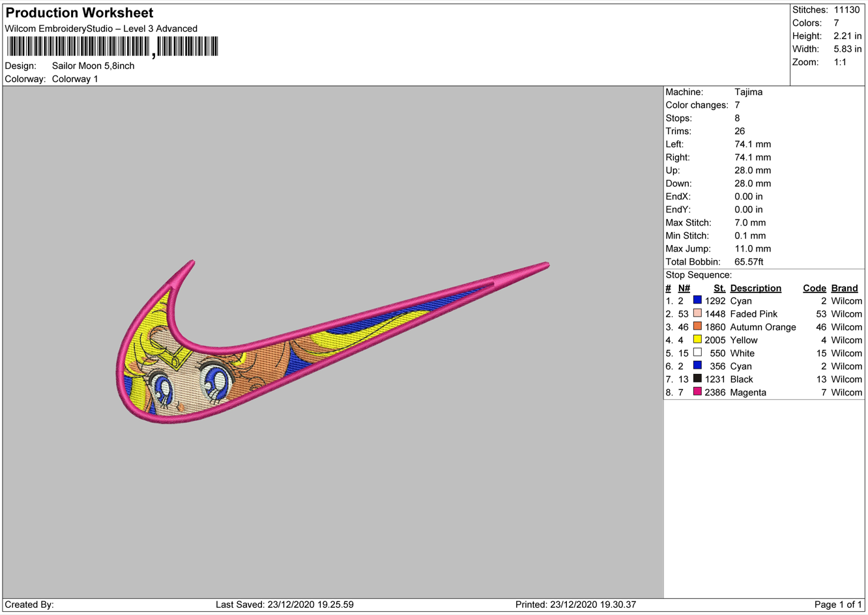Click the Description column header
The height and width of the screenshot is (615, 868).
(x=755, y=288)
